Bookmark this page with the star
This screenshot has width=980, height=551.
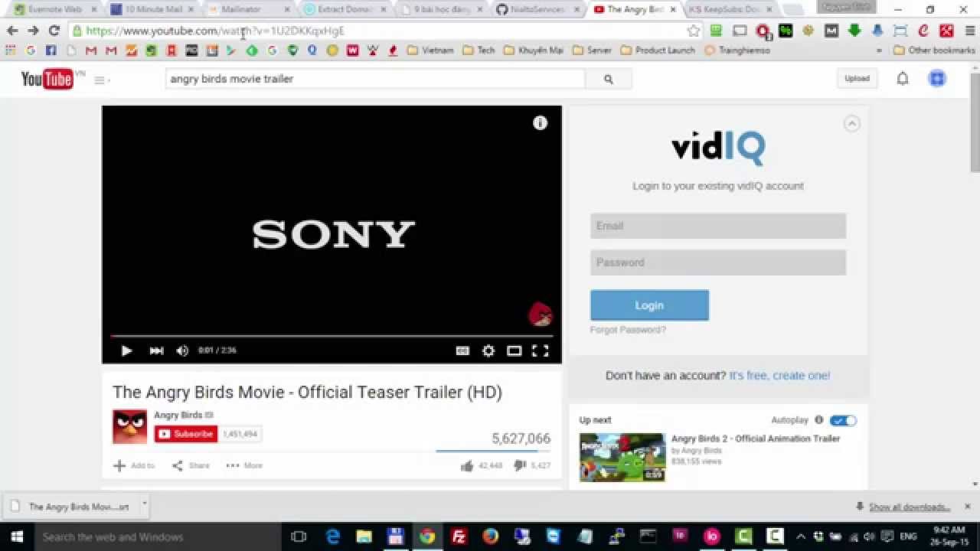point(694,31)
